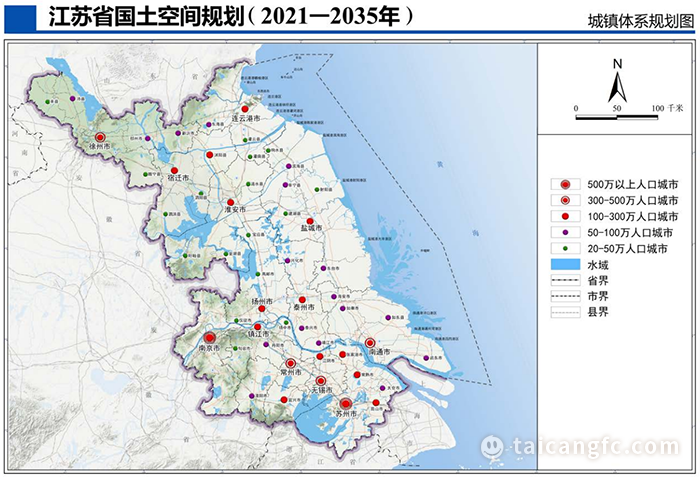
Task: Click the legend symbol for 300-500万人口城市
Action: click(x=566, y=200)
